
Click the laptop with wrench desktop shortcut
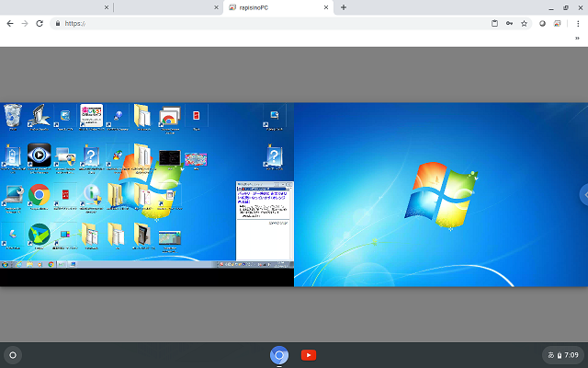(13, 197)
